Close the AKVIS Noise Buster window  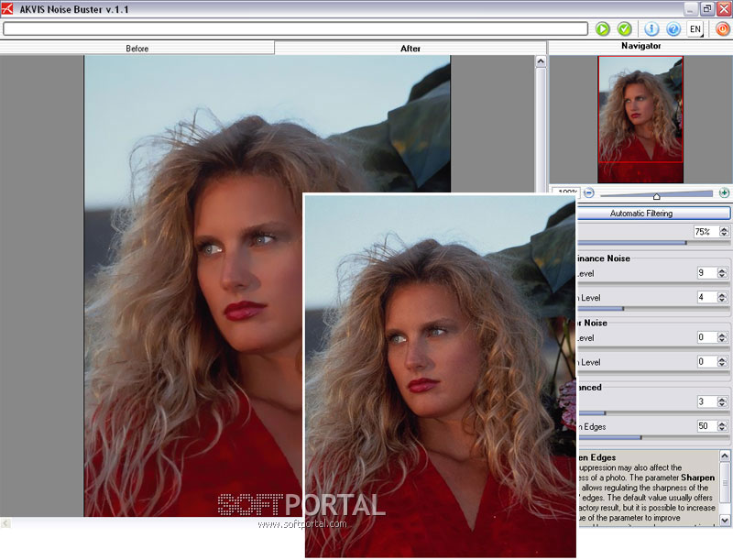(x=724, y=8)
